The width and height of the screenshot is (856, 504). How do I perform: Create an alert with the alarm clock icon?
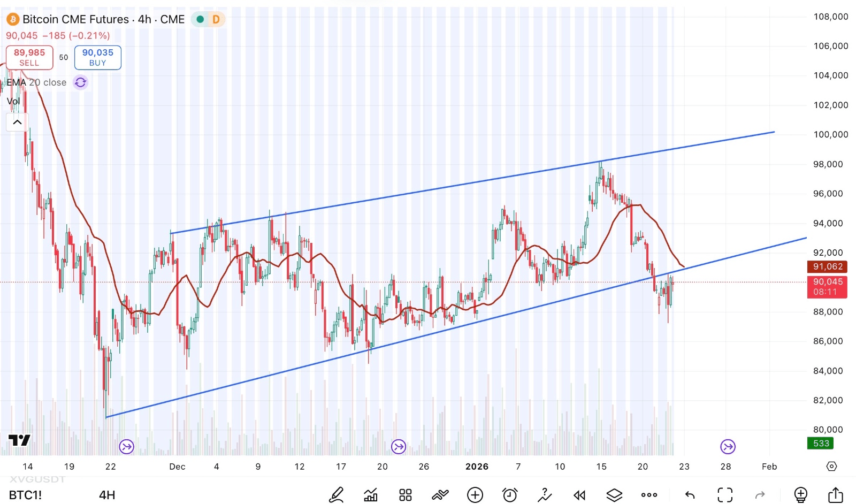click(x=510, y=495)
